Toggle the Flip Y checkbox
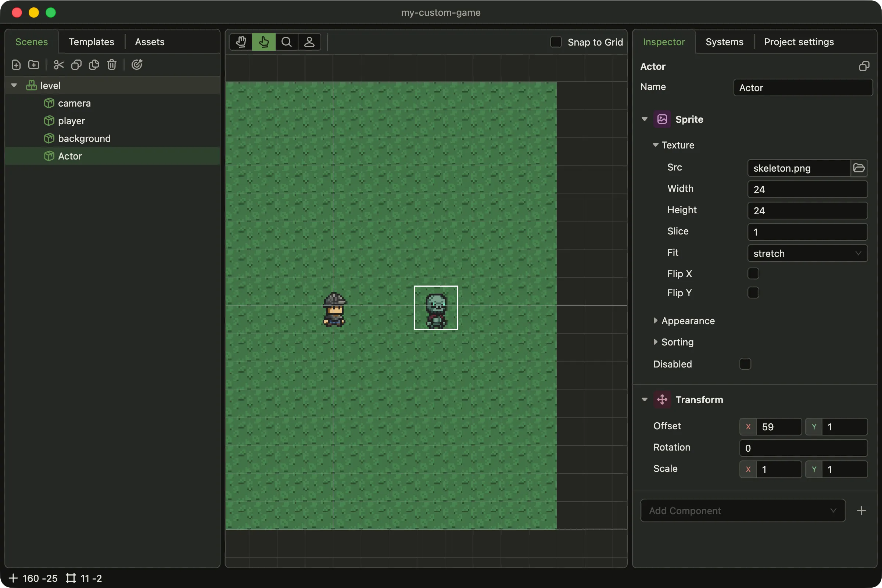This screenshot has width=882, height=588. tap(753, 293)
